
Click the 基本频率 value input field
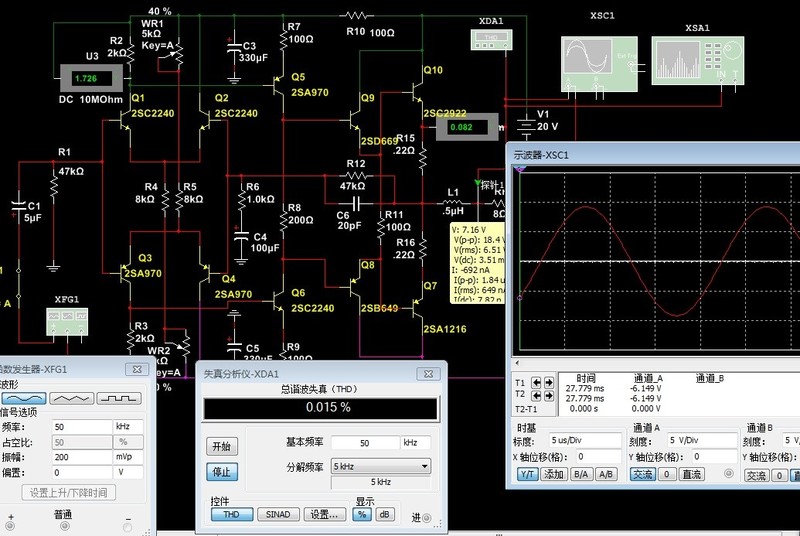pos(364,443)
